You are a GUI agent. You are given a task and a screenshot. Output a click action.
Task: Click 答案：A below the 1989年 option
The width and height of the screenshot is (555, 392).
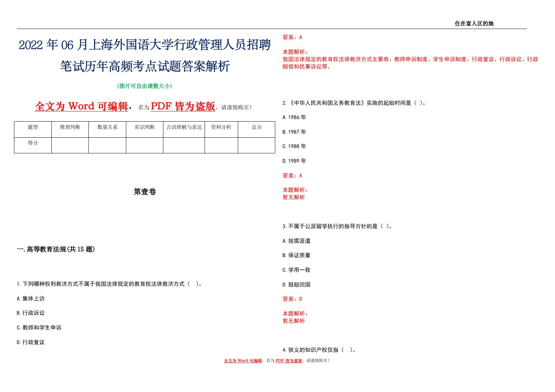click(x=292, y=175)
